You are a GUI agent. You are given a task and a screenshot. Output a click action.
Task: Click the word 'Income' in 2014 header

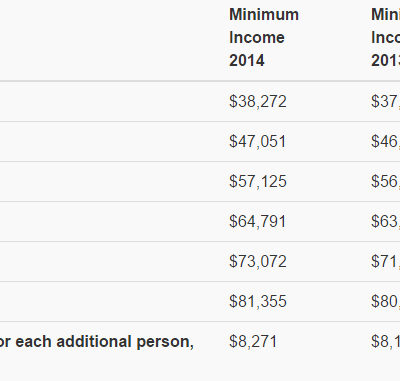click(x=257, y=37)
